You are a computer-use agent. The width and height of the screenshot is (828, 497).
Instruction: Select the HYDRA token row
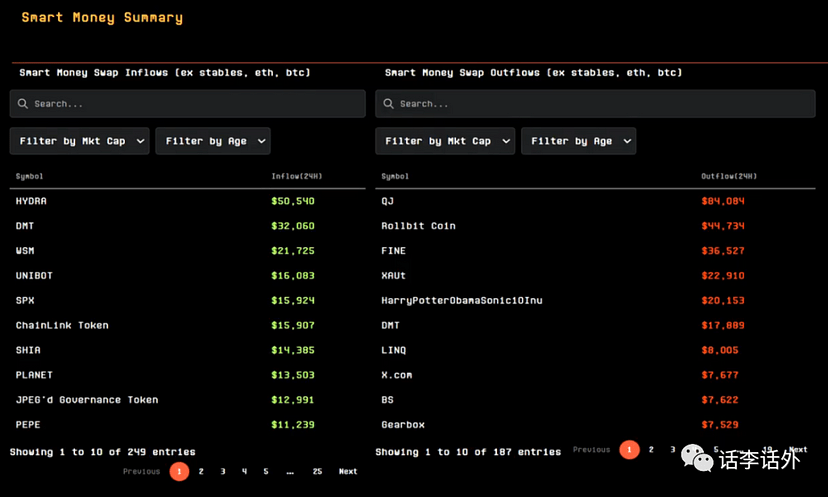(31, 201)
